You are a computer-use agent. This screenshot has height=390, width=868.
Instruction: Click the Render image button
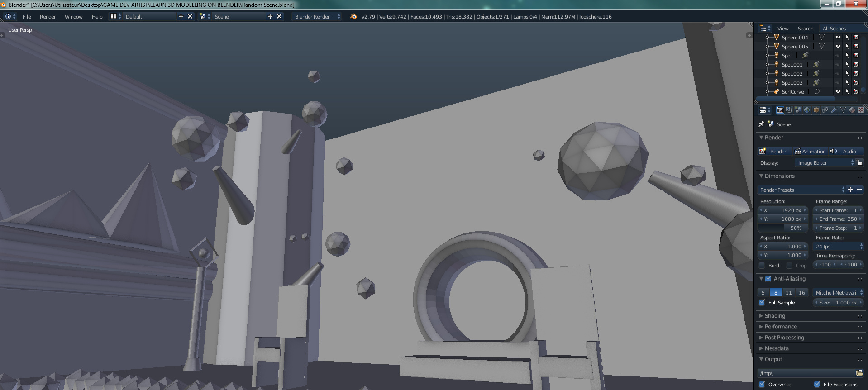(x=774, y=151)
